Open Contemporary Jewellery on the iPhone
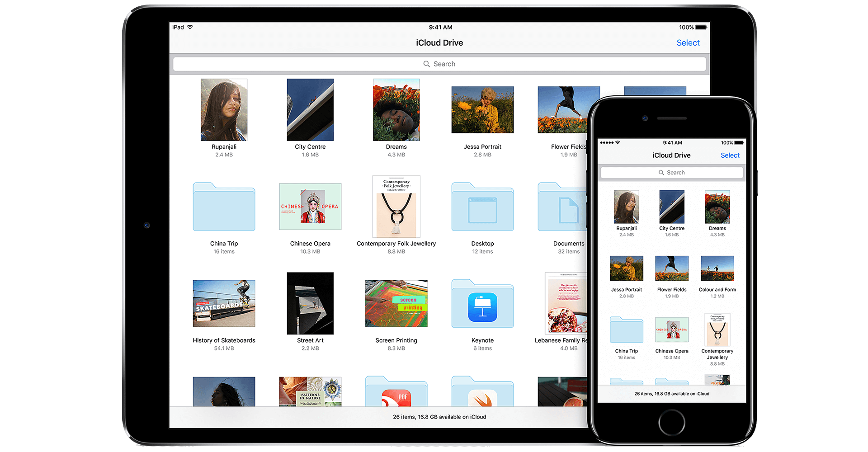 click(717, 330)
